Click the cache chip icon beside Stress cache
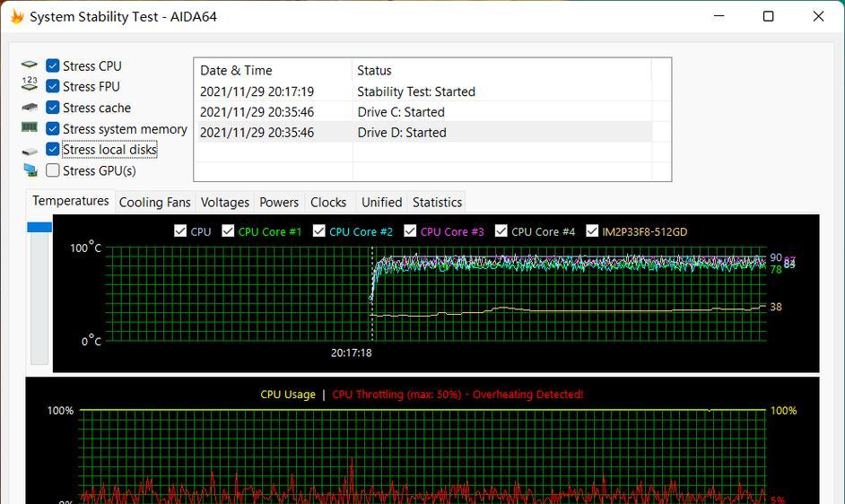845x504 pixels. pos(29,108)
